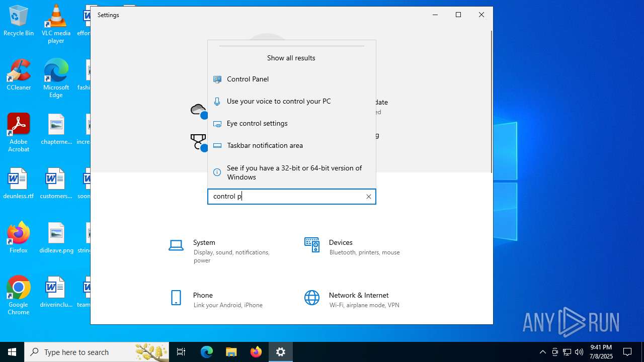Launch File Explorer from taskbar

231,352
